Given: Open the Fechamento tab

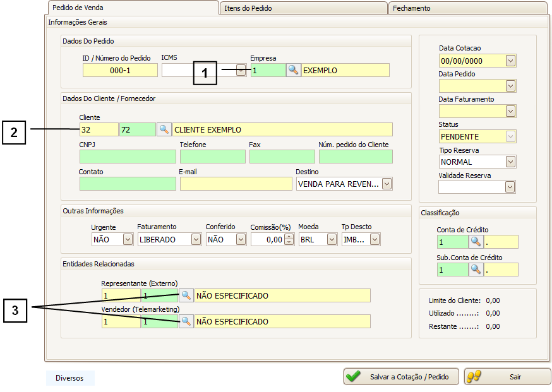Looking at the screenshot, I should click(467, 8).
